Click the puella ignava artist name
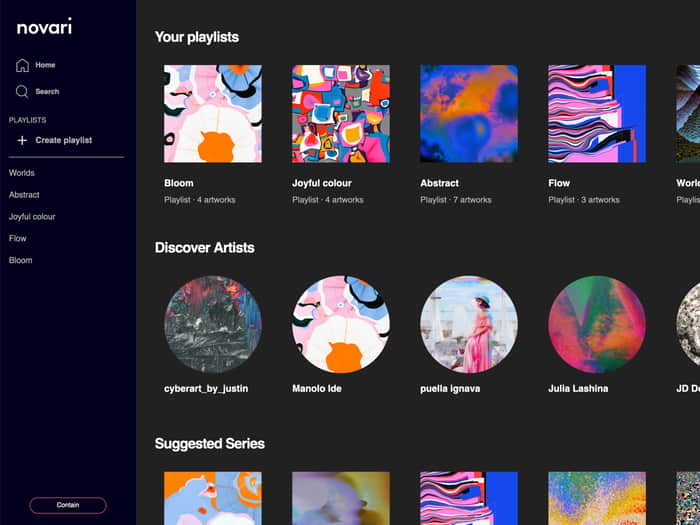 click(x=450, y=389)
